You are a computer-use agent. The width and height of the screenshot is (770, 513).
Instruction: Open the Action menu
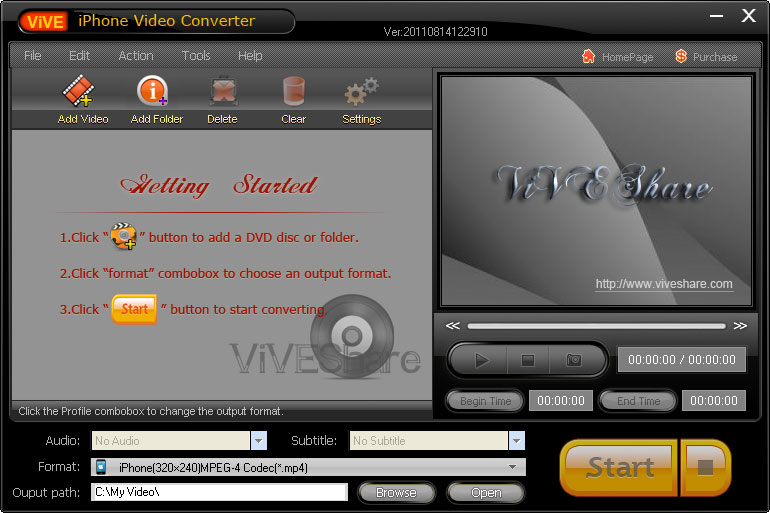[136, 56]
